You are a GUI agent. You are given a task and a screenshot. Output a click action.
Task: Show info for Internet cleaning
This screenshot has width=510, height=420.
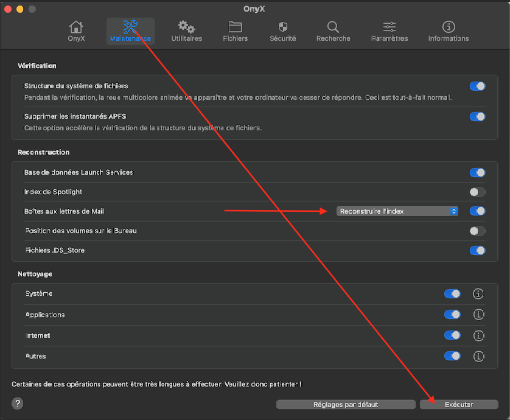pyautogui.click(x=478, y=335)
